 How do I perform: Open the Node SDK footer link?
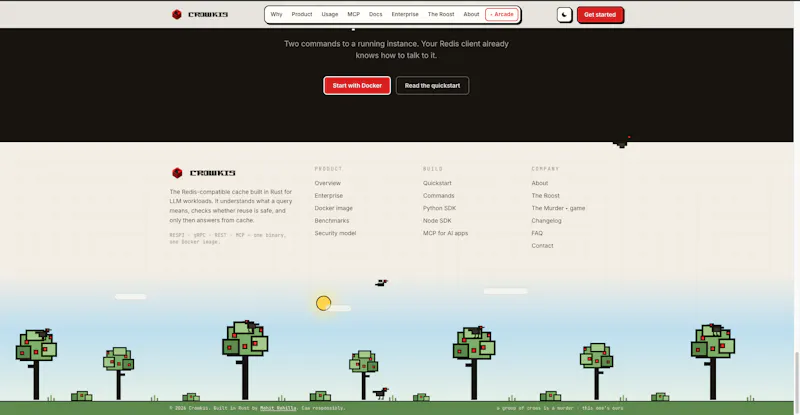coord(437,221)
